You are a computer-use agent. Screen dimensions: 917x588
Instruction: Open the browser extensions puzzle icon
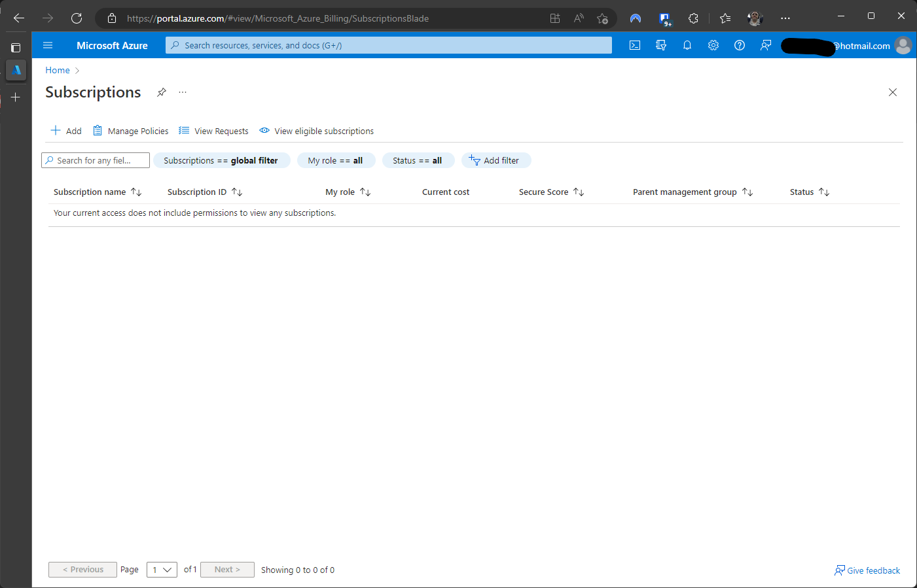point(694,18)
